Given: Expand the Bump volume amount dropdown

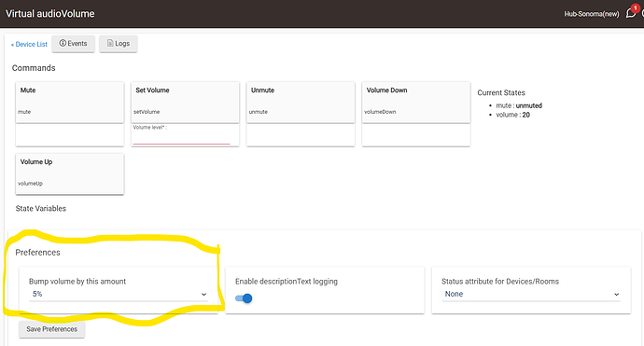Looking at the screenshot, I should click(119, 294).
